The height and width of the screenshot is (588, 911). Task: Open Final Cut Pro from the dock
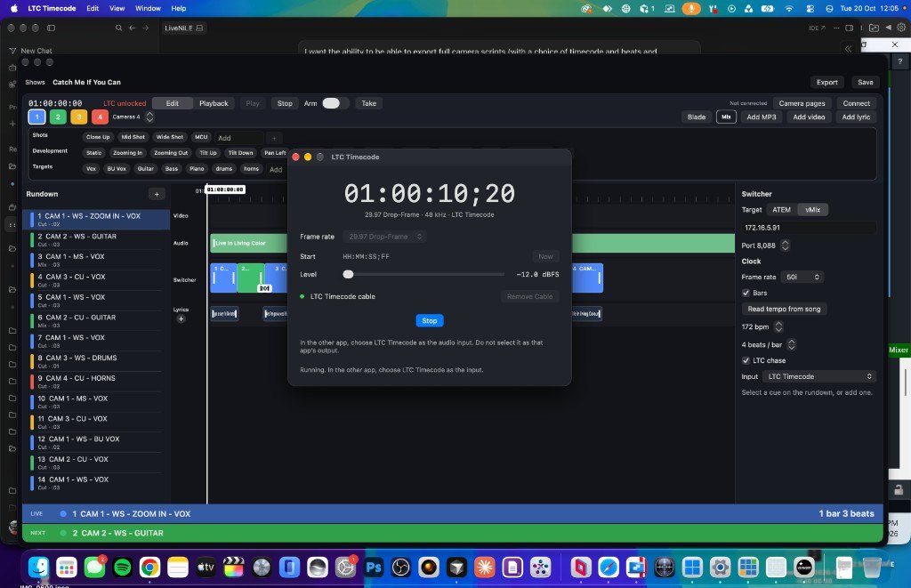(234, 567)
